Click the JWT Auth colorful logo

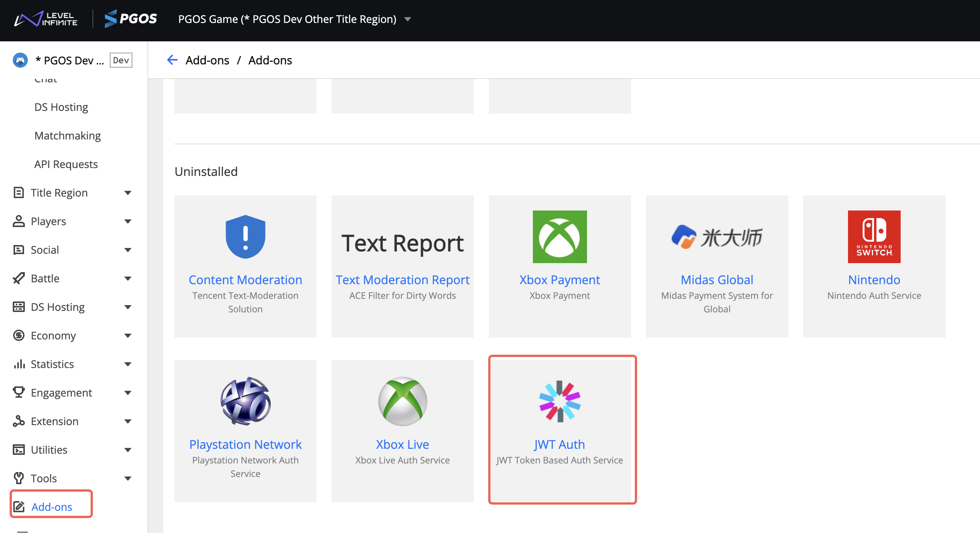click(x=559, y=401)
